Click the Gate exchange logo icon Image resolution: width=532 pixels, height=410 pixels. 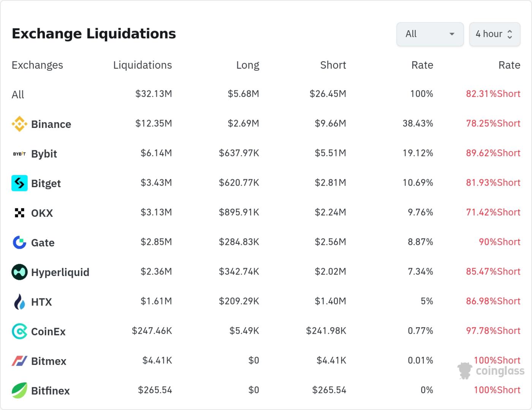coord(19,242)
